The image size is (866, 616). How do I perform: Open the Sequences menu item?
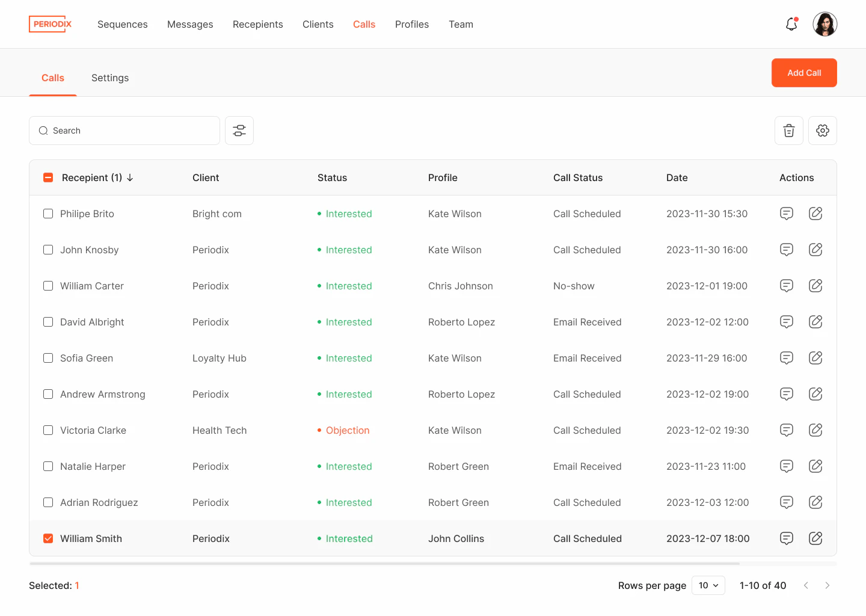(122, 24)
